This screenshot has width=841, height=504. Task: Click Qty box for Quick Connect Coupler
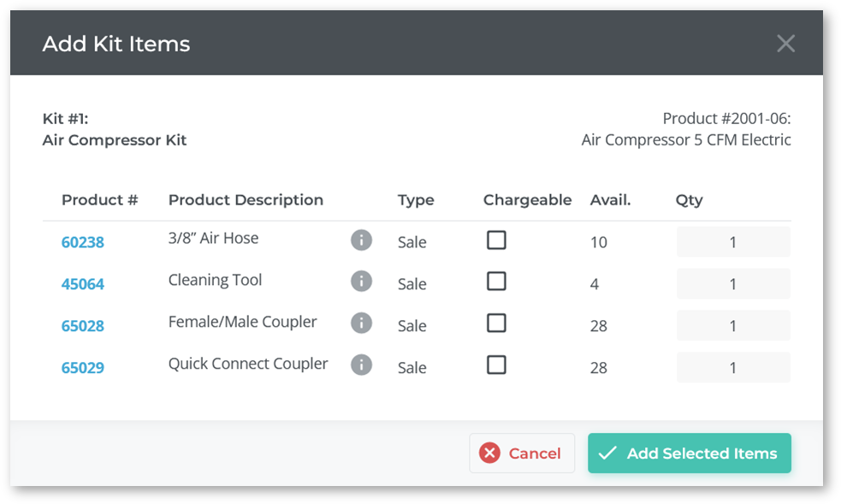733,367
